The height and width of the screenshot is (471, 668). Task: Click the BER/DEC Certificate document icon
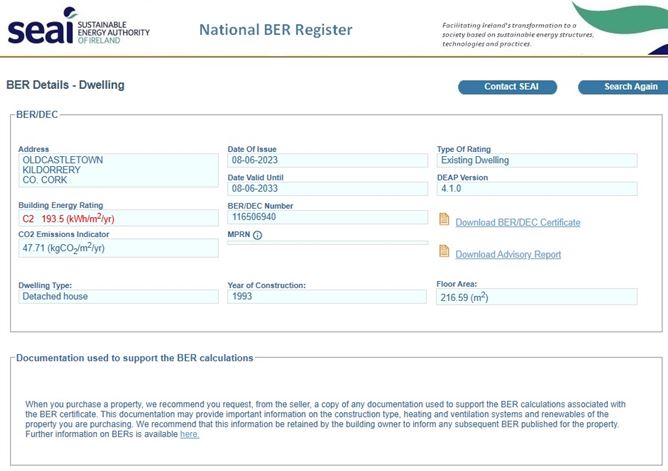(x=444, y=219)
